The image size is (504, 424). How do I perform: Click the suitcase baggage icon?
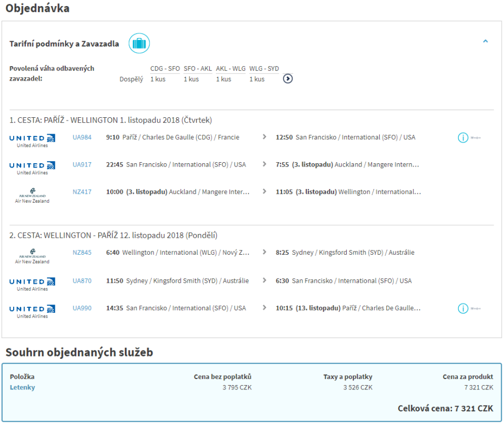click(x=139, y=43)
